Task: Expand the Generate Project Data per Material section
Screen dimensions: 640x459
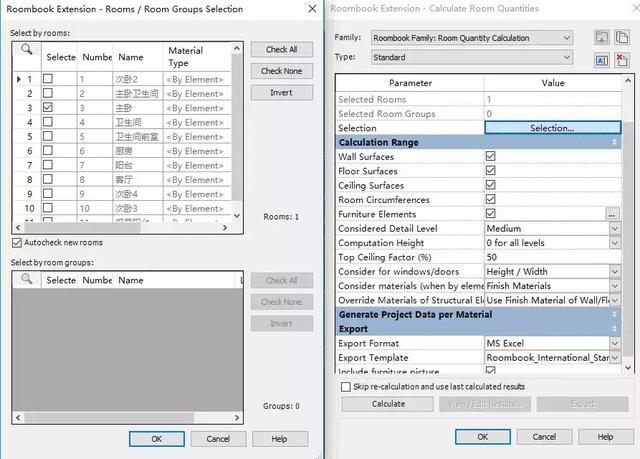Action: [614, 315]
